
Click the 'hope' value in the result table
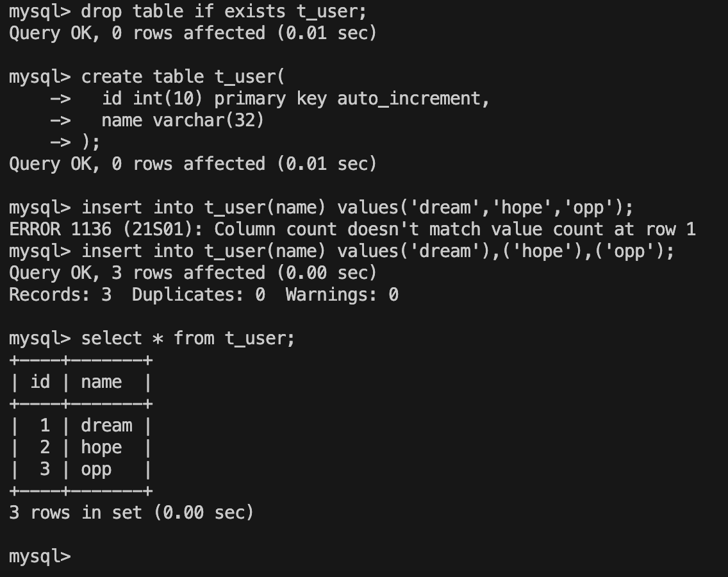coord(101,447)
